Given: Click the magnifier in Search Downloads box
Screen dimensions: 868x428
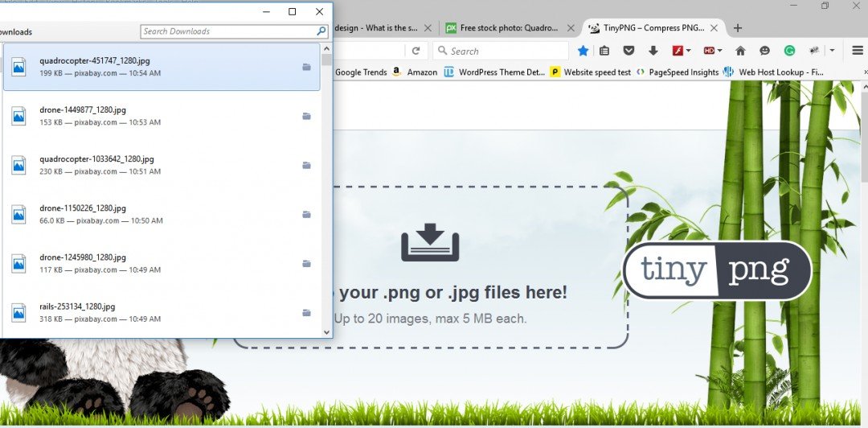Looking at the screenshot, I should click(x=321, y=31).
